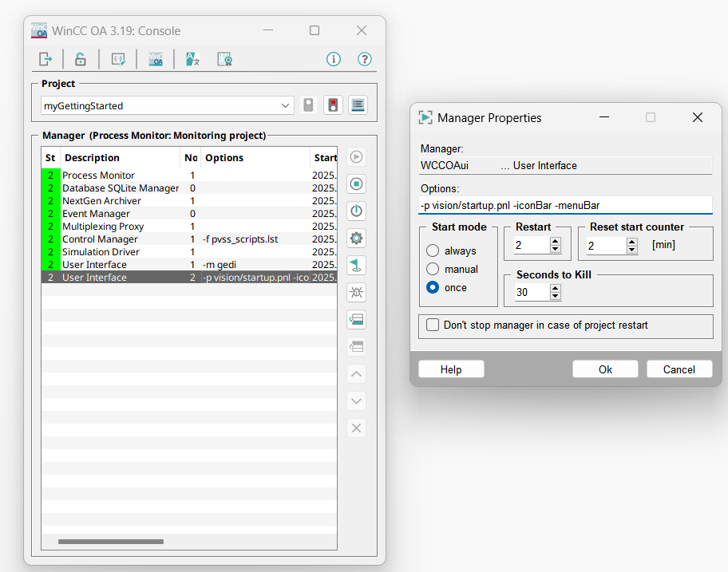The height and width of the screenshot is (572, 728).
Task: Open the question mark help icon
Action: click(x=365, y=59)
